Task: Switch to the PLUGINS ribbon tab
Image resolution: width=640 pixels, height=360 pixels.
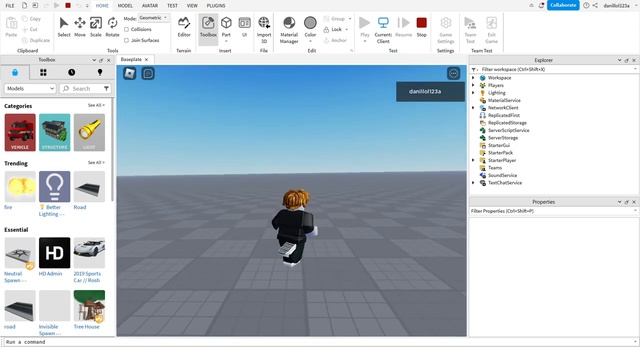Action: [x=216, y=6]
